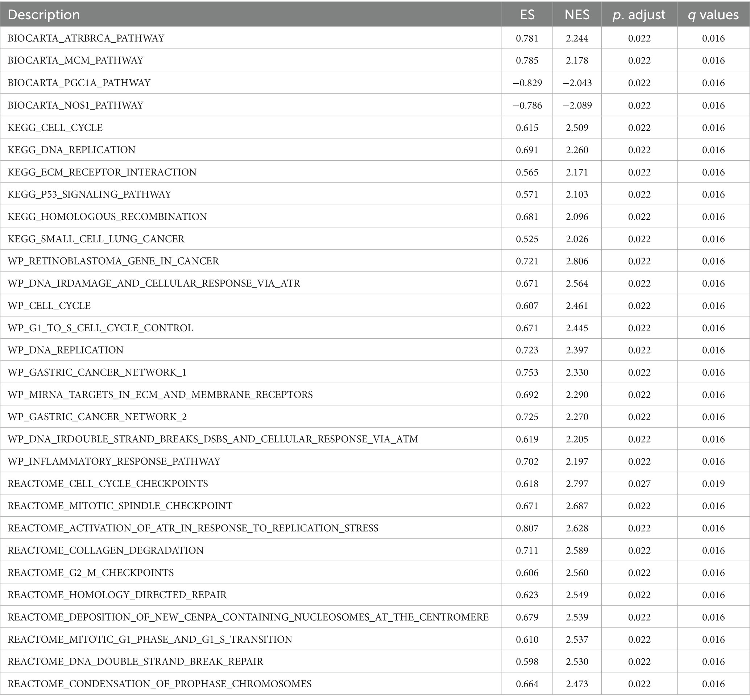Select WP_DNA_REPLICATION description
The height and width of the screenshot is (700, 750).
point(66,350)
